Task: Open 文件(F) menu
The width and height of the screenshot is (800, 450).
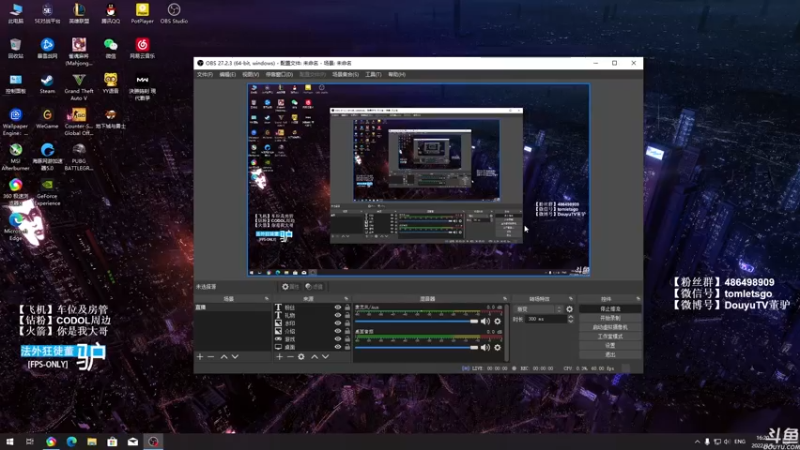Action: (x=205, y=74)
